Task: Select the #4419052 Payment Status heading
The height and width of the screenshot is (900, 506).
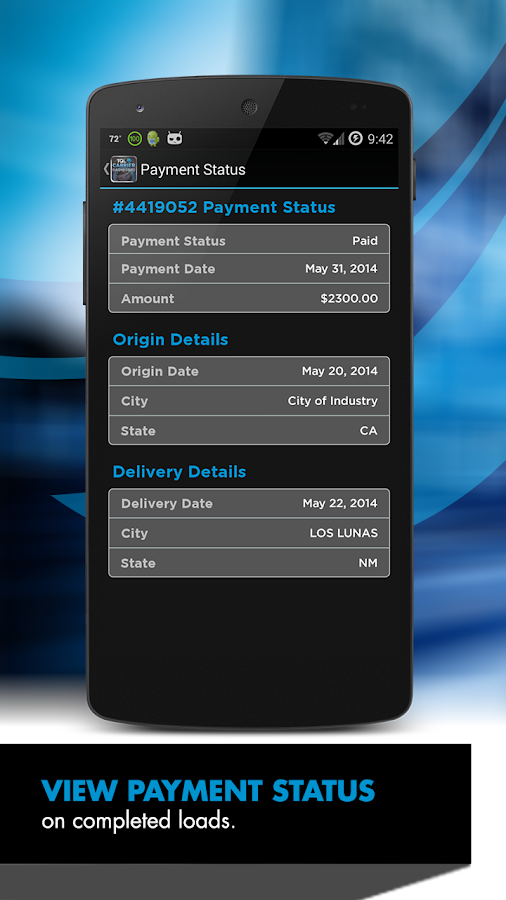Action: (x=224, y=207)
